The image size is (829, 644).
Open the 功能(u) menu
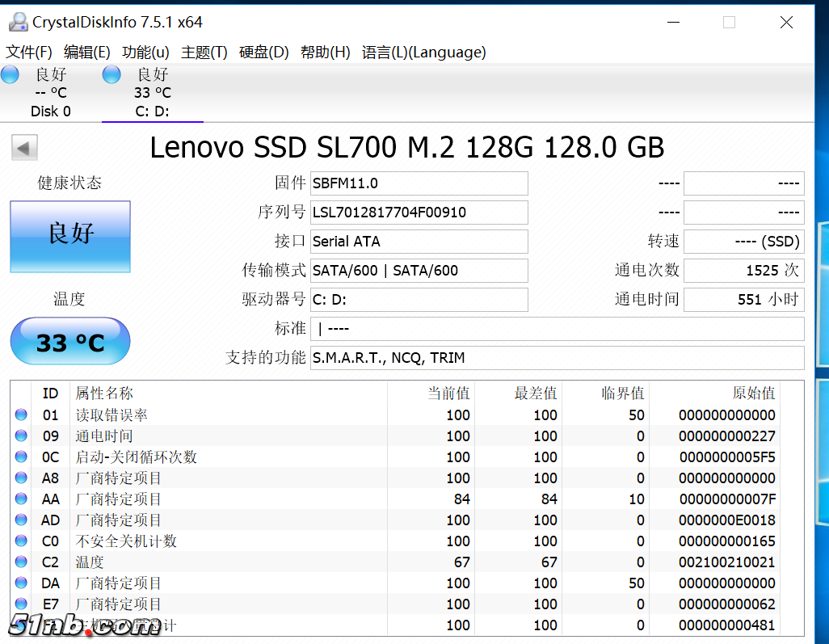click(145, 53)
